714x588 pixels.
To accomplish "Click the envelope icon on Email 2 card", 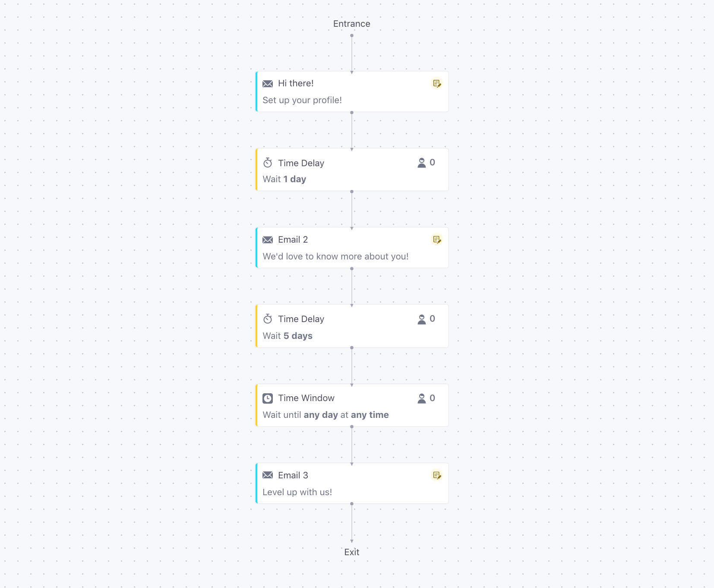I will [x=268, y=240].
